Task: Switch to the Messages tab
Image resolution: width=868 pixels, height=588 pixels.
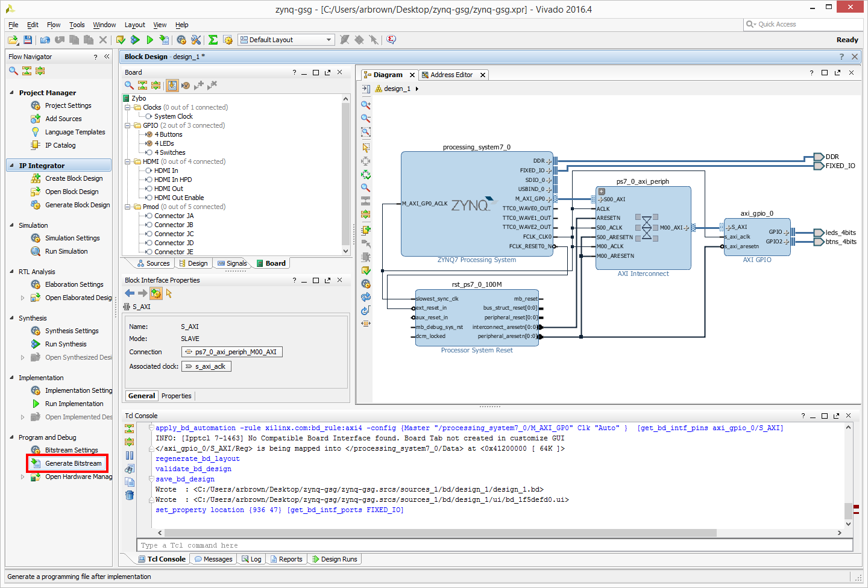Action: (x=213, y=559)
